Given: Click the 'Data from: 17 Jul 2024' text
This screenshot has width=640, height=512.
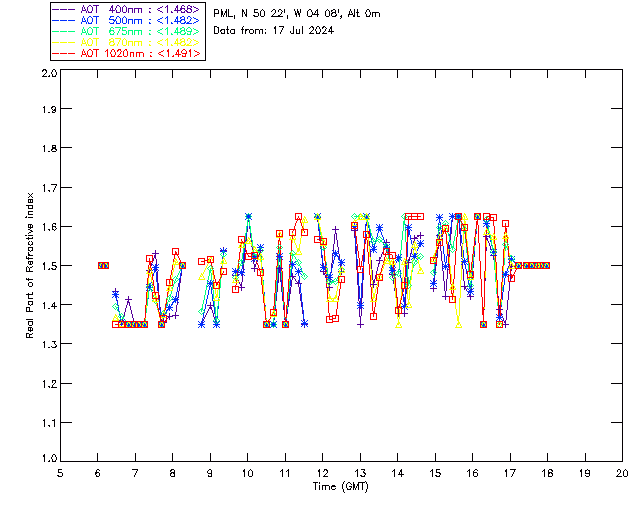Looking at the screenshot, I should point(273,30).
